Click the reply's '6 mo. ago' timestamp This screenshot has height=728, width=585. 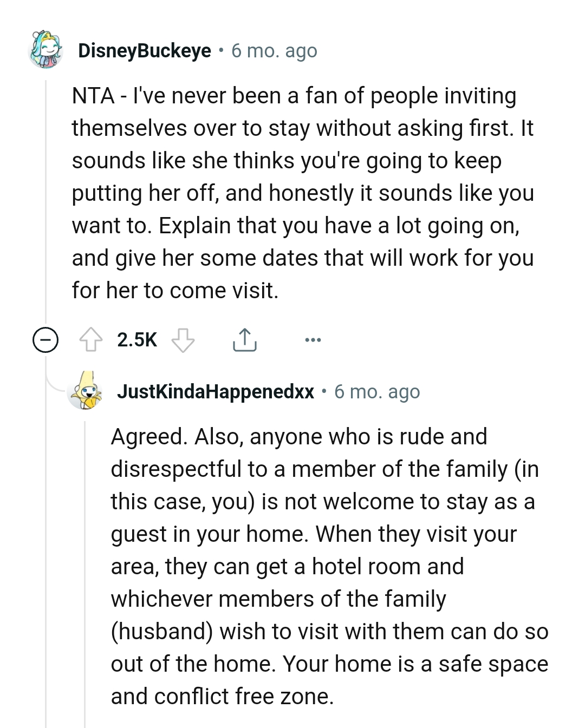point(377,391)
